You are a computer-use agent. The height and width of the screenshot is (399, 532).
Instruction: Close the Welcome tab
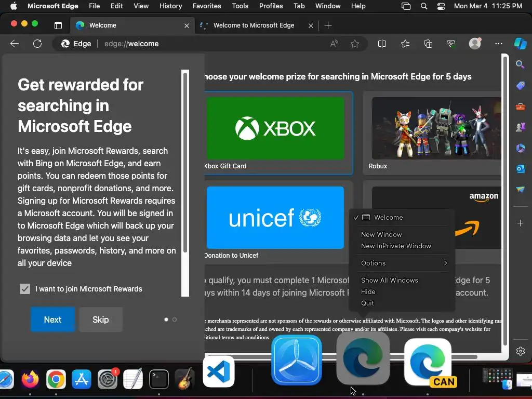pyautogui.click(x=187, y=25)
